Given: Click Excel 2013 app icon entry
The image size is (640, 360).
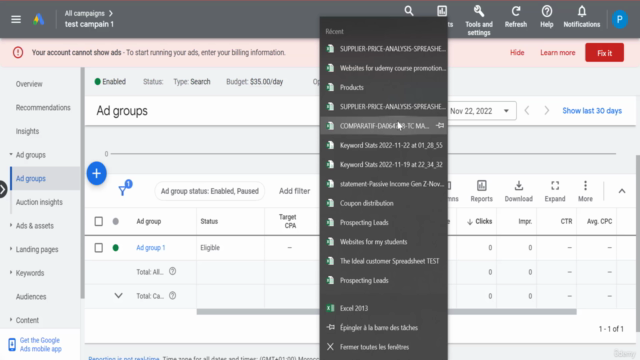Looking at the screenshot, I should click(330, 308).
